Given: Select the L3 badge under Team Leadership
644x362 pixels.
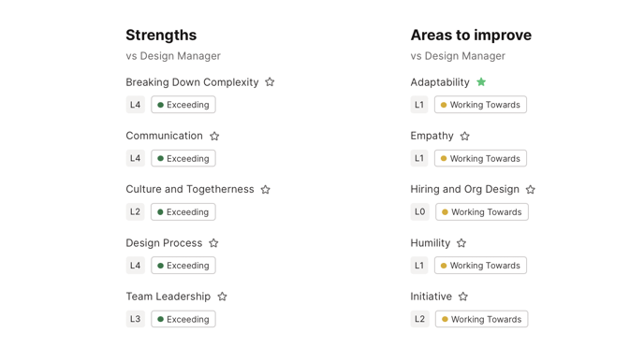Looking at the screenshot, I should pyautogui.click(x=135, y=319).
